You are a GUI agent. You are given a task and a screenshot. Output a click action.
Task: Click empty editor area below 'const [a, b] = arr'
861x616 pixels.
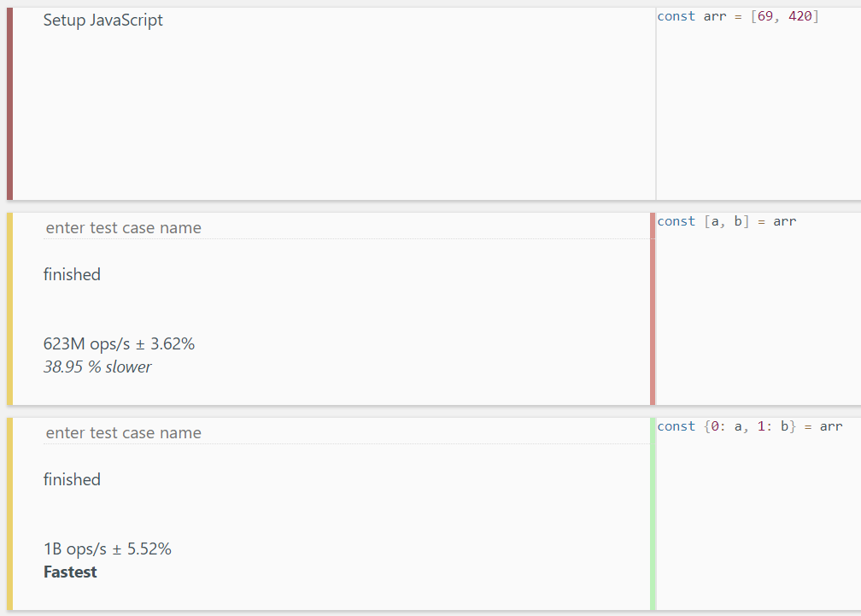point(758,317)
